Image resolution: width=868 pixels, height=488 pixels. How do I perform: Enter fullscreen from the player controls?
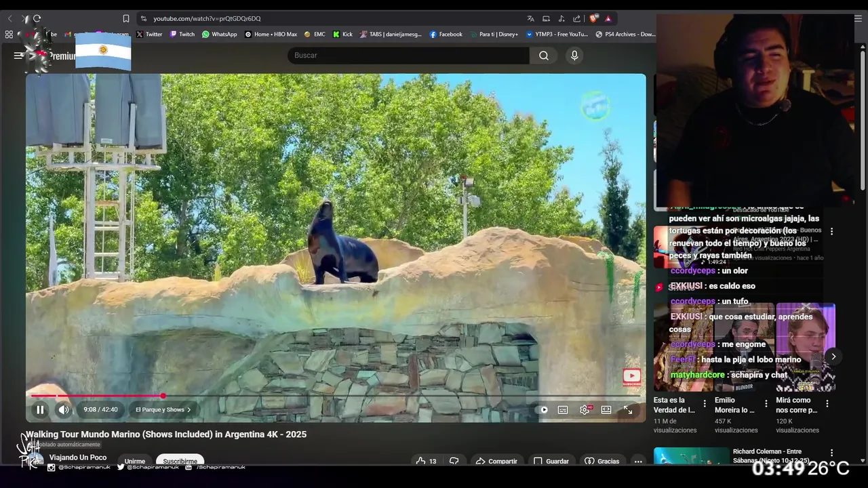point(628,409)
